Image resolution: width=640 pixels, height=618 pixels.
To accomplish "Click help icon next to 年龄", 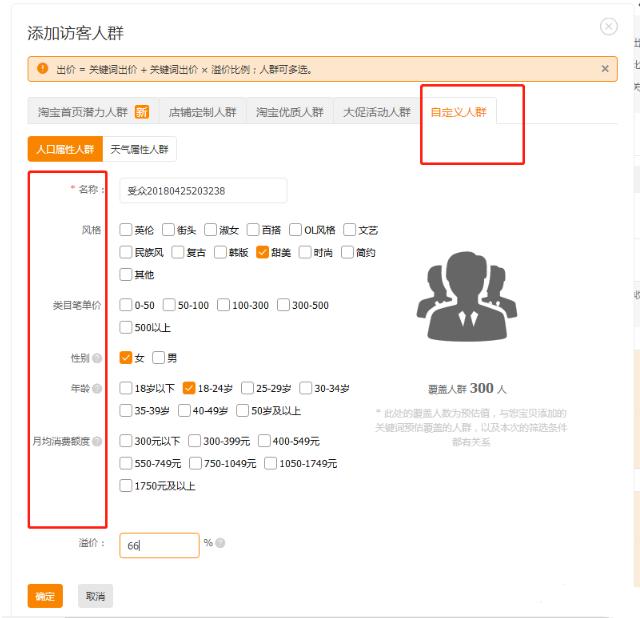I will (x=97, y=388).
